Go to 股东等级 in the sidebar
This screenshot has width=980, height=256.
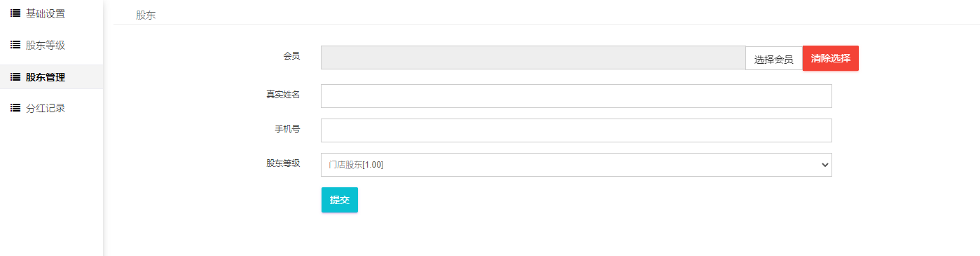[51, 45]
